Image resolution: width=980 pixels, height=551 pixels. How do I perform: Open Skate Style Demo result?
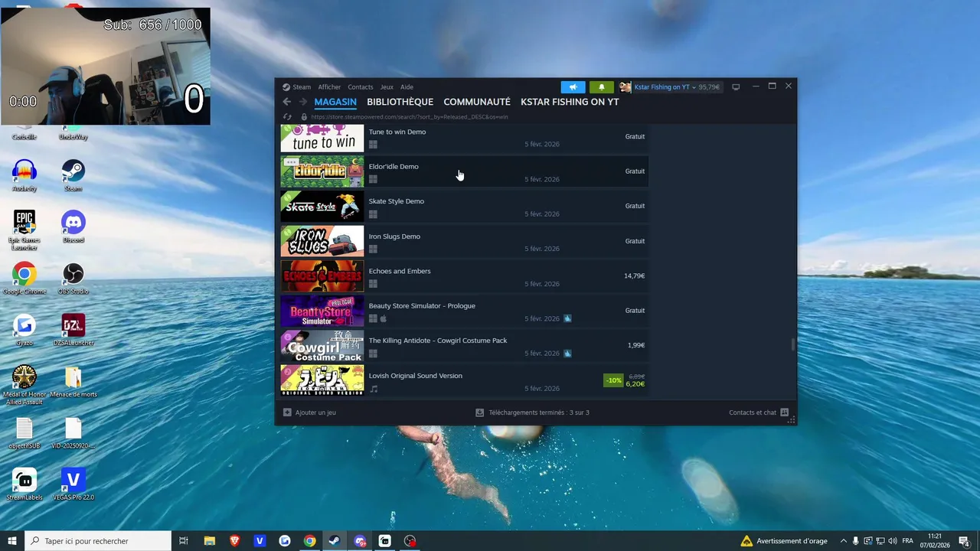coord(464,207)
